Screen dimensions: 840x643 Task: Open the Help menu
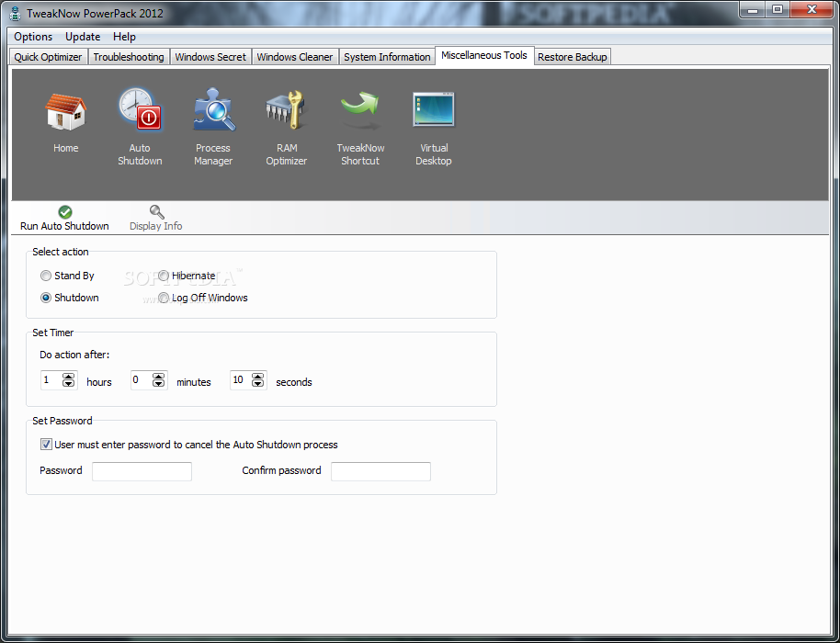[x=124, y=37]
